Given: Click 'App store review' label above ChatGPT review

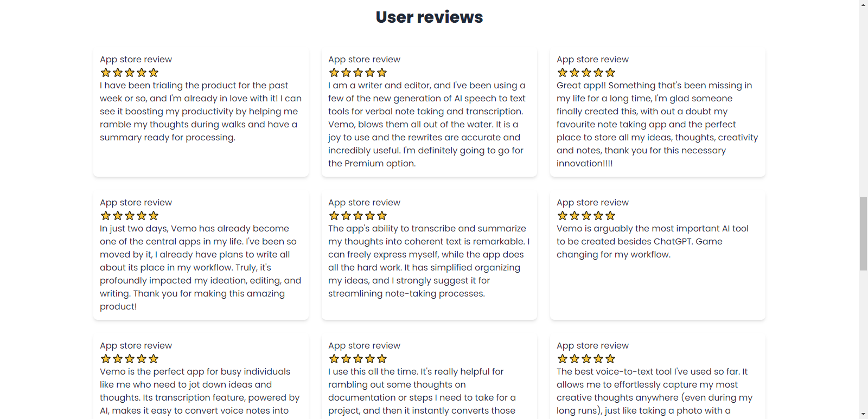Looking at the screenshot, I should click(x=592, y=202).
